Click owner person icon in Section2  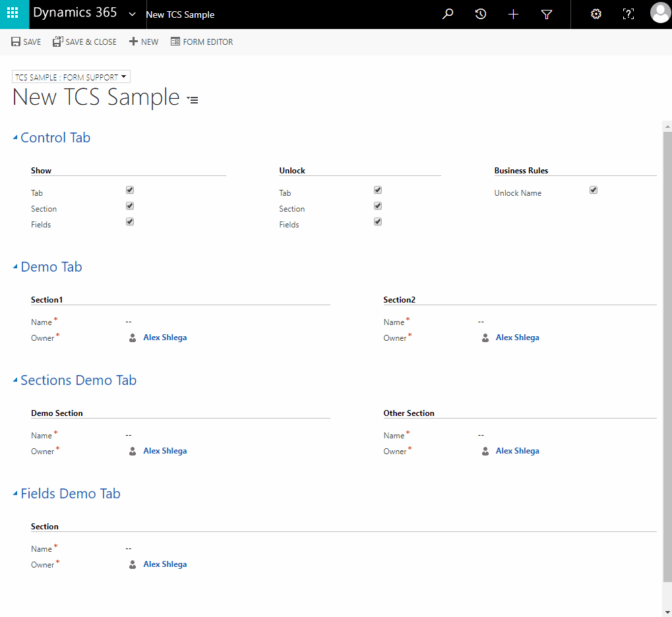tap(485, 338)
